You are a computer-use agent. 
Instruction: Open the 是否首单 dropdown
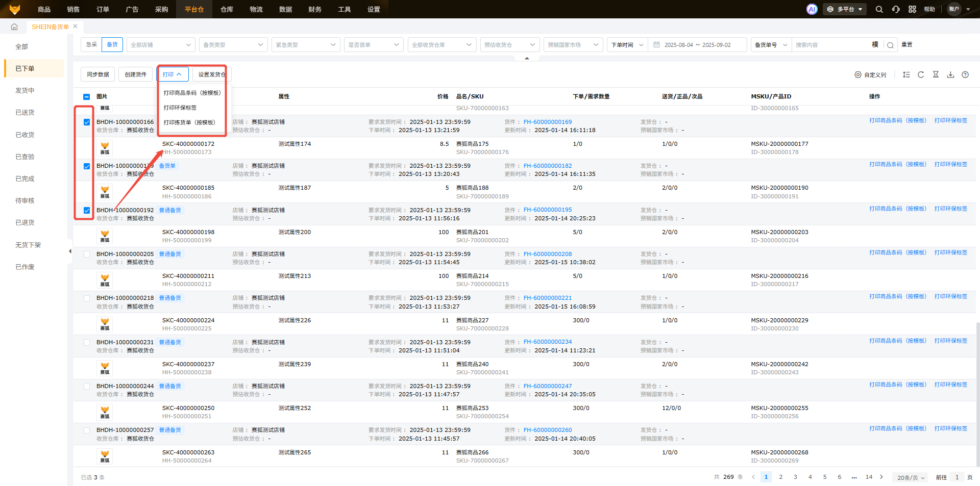[374, 45]
